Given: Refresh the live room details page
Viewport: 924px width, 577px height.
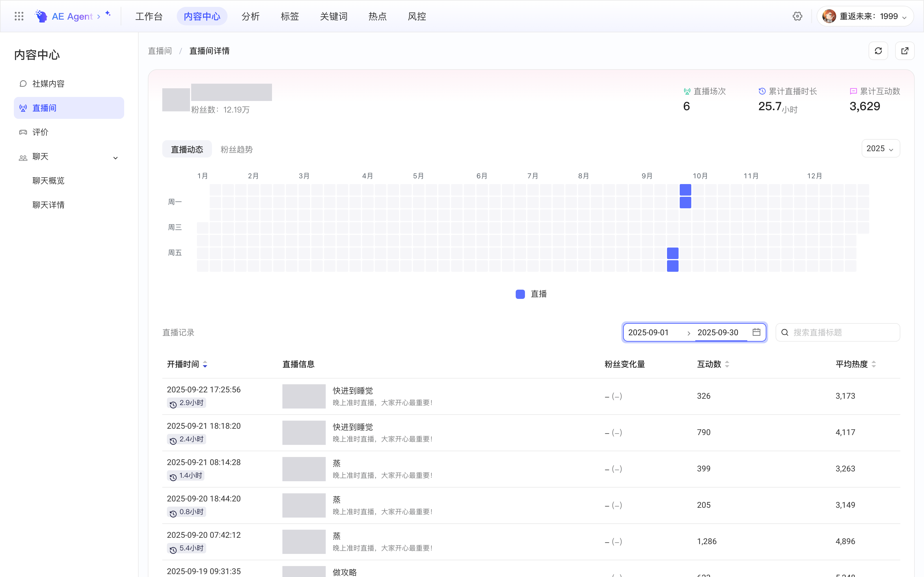Looking at the screenshot, I should pyautogui.click(x=878, y=51).
